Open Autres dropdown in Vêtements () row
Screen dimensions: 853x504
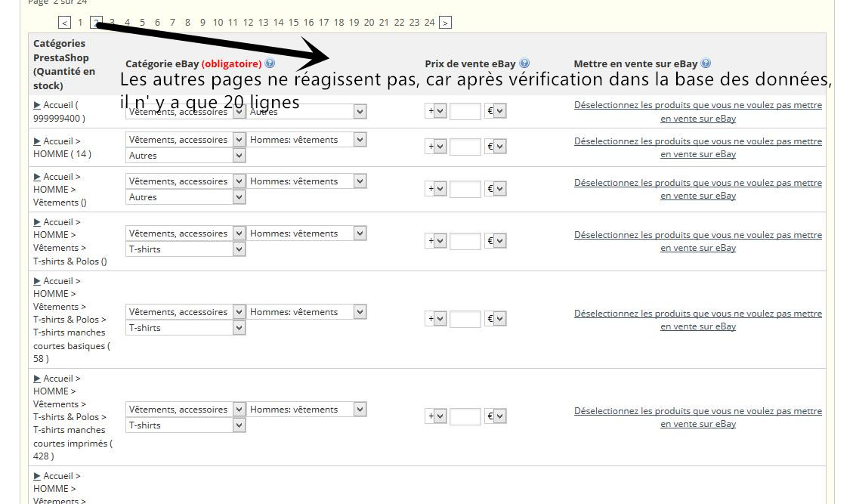(x=186, y=197)
